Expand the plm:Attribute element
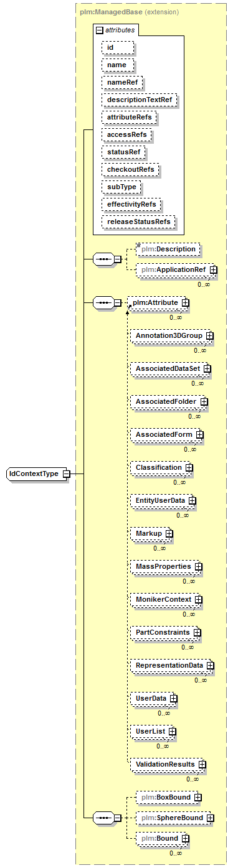The height and width of the screenshot is (868, 233). pos(185,302)
